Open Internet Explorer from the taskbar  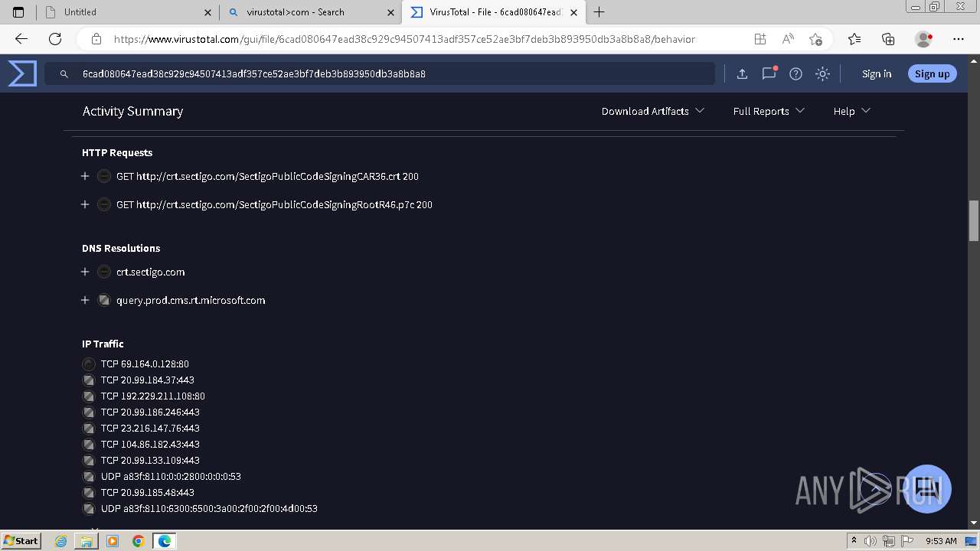click(61, 541)
